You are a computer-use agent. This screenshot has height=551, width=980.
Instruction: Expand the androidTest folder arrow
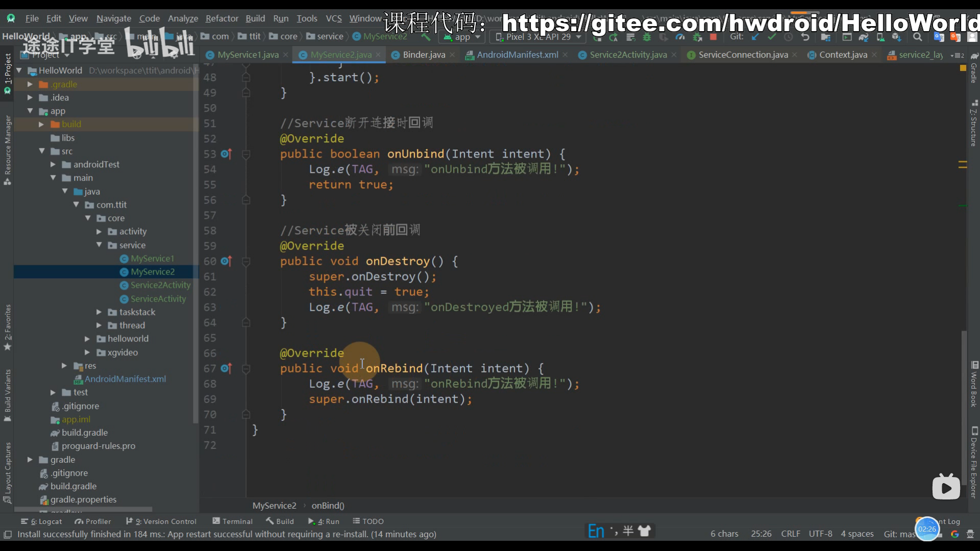[53, 164]
